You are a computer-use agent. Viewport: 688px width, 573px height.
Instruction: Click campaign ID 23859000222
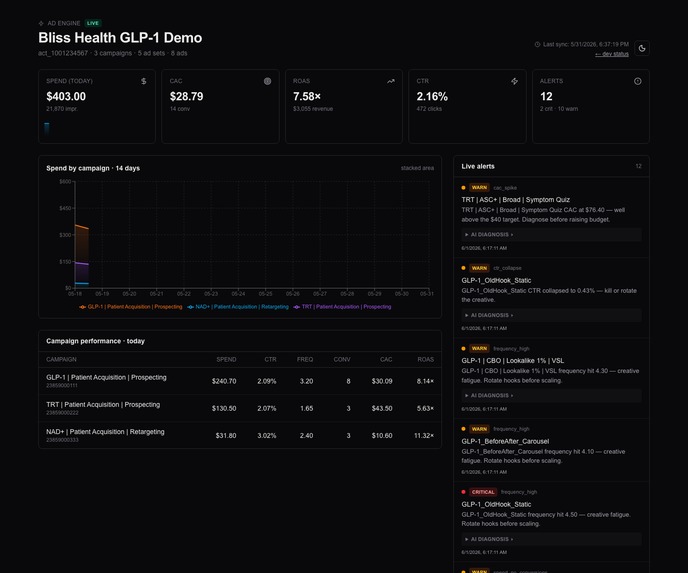[x=62, y=413]
